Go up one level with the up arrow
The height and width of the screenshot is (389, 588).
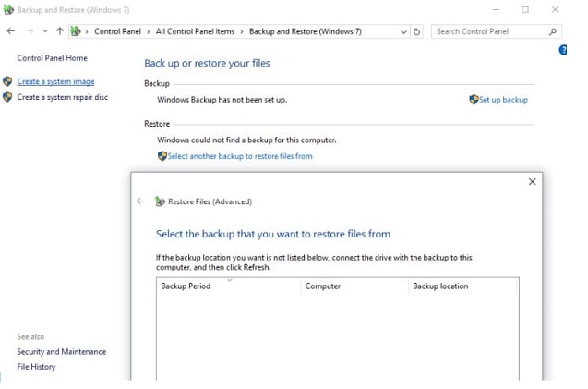[x=60, y=31]
